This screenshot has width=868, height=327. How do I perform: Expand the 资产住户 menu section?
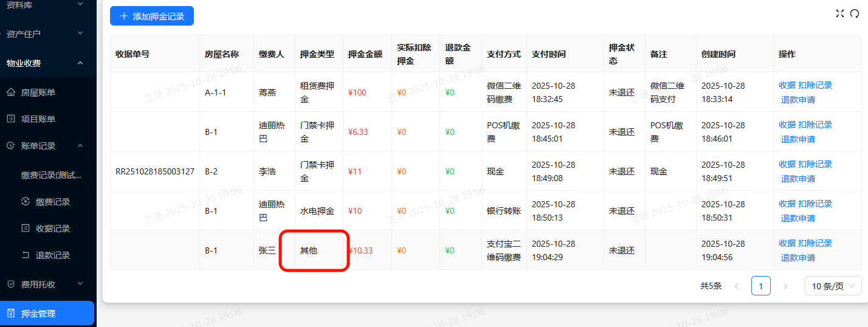(80, 34)
